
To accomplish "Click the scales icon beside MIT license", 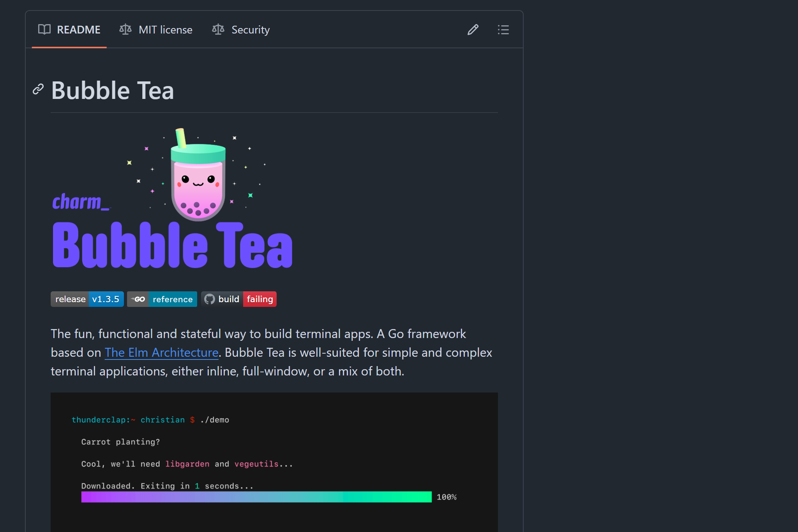I will point(125,30).
